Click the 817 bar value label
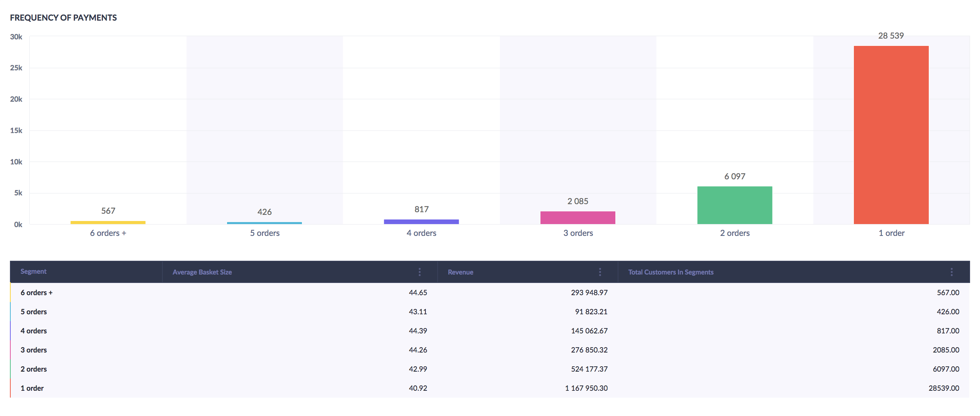The height and width of the screenshot is (416, 980). tap(421, 209)
